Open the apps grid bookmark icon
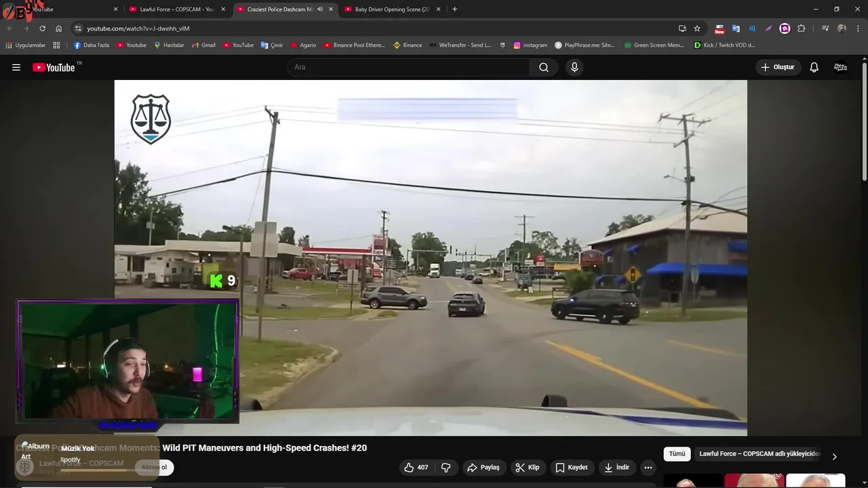 56,45
